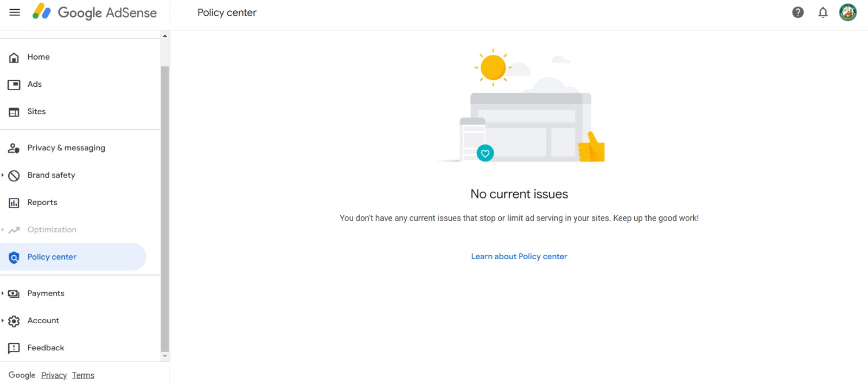
Task: Click the Google AdSense logo
Action: [x=94, y=12]
